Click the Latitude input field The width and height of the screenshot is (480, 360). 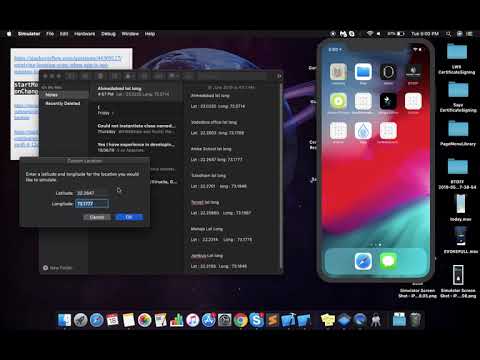[92, 193]
